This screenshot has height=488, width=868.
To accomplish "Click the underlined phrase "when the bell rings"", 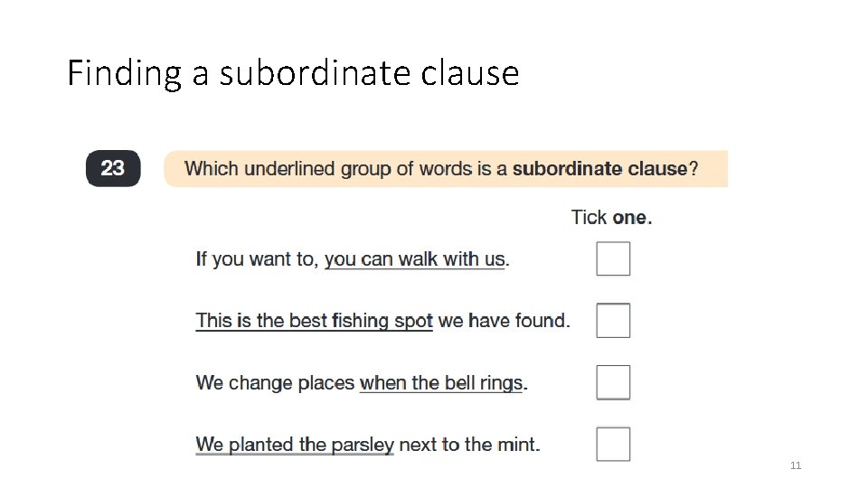I will click(440, 383).
